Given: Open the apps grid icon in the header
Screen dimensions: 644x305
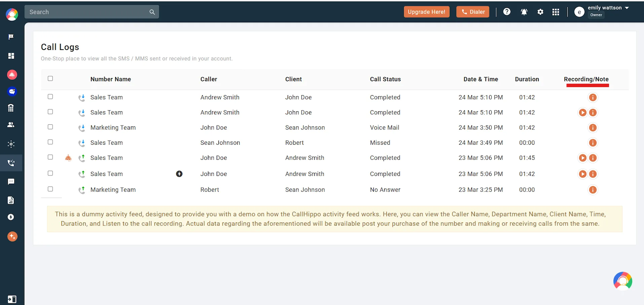Looking at the screenshot, I should click(556, 12).
